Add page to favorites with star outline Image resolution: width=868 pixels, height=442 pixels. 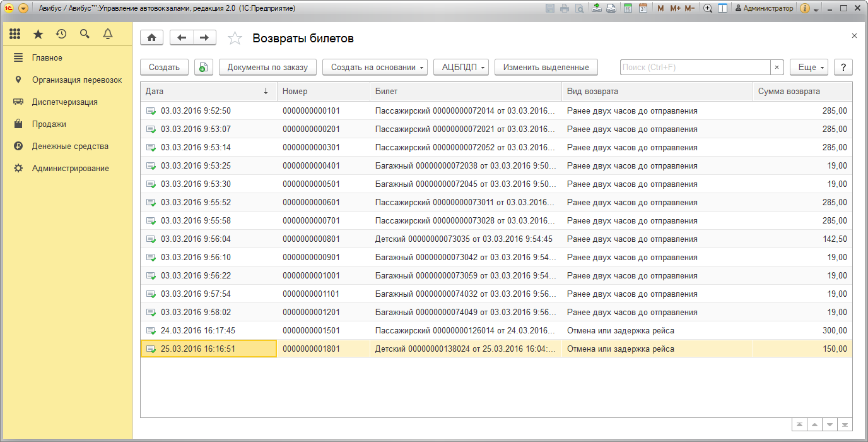click(x=235, y=39)
